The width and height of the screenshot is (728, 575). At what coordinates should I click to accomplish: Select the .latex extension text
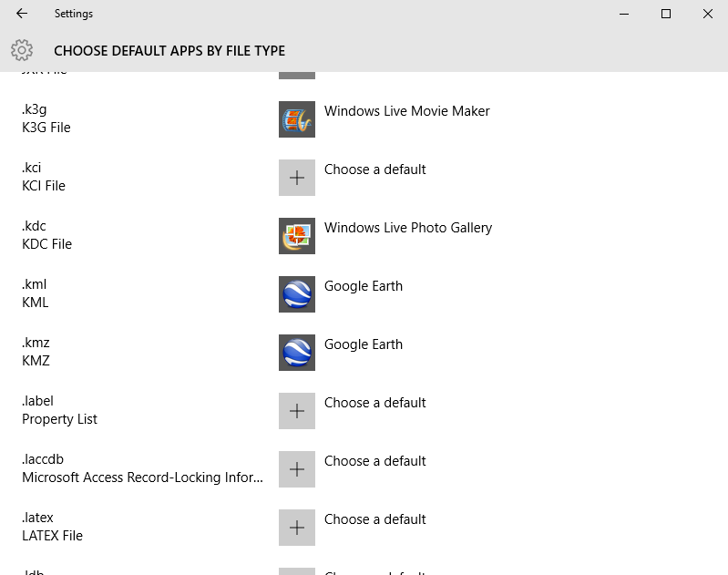(x=37, y=517)
